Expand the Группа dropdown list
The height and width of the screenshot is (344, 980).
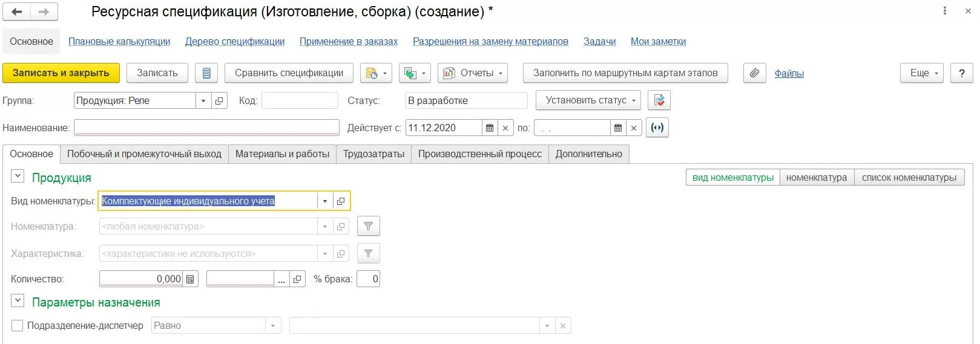[203, 101]
